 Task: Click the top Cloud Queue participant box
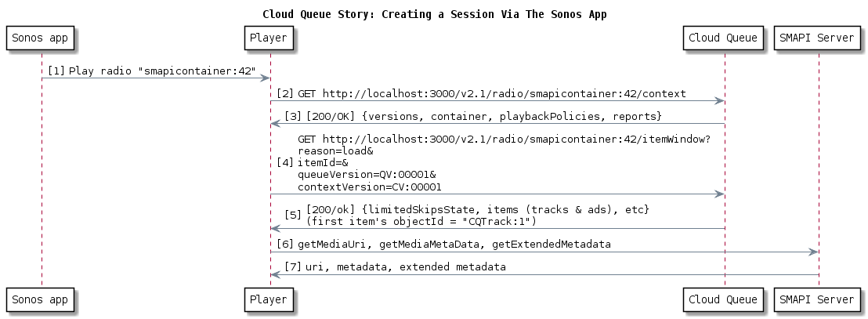[724, 38]
